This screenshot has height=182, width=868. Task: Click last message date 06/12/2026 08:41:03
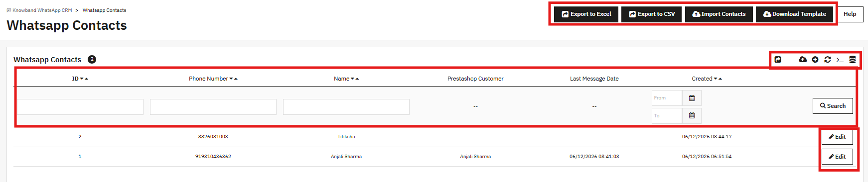(594, 157)
